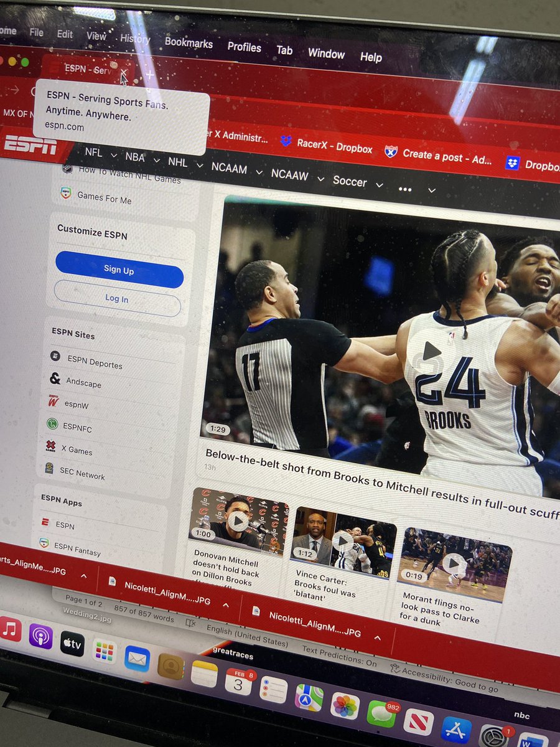Open the File menu
The width and height of the screenshot is (560, 747).
click(x=37, y=32)
